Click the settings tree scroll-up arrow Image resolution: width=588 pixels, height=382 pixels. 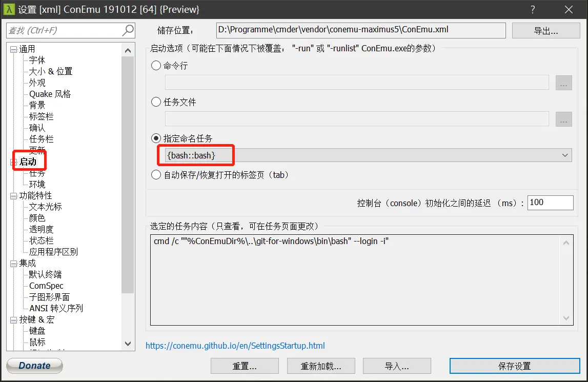pyautogui.click(x=128, y=50)
